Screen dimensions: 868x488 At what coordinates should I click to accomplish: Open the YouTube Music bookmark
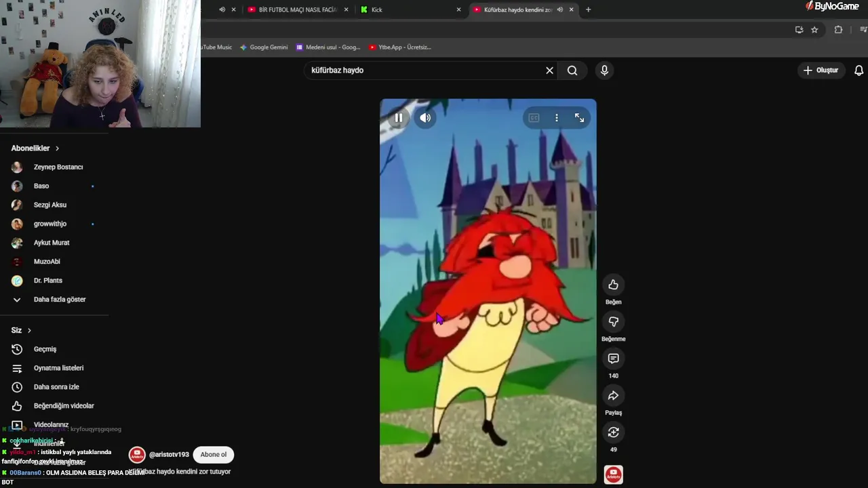click(217, 47)
